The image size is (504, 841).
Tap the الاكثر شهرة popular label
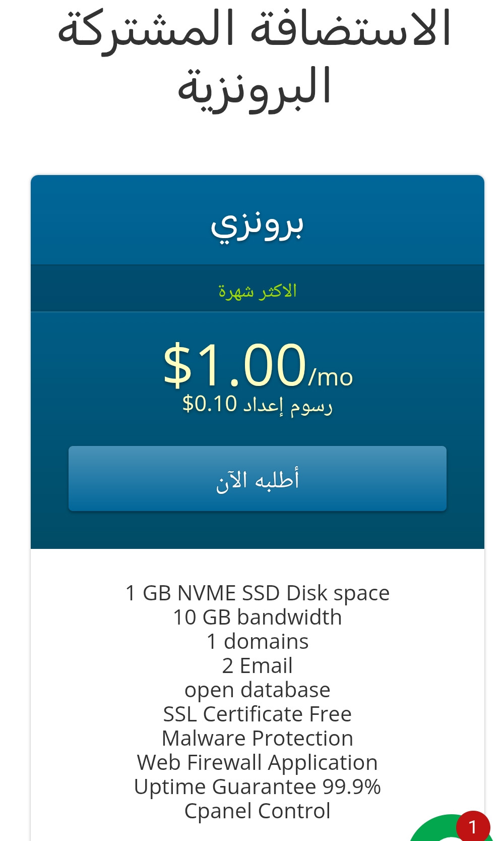[258, 291]
